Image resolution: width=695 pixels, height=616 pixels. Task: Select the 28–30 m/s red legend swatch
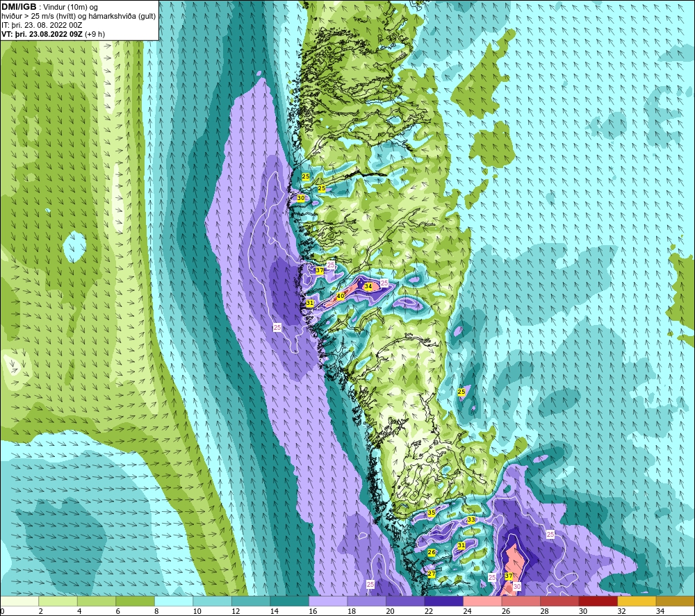559,601
